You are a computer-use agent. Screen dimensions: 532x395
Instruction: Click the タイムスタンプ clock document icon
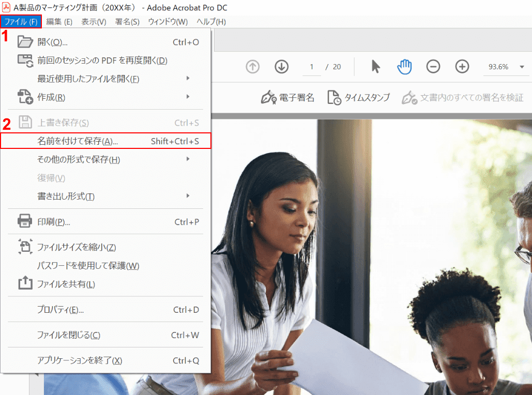[x=334, y=98]
